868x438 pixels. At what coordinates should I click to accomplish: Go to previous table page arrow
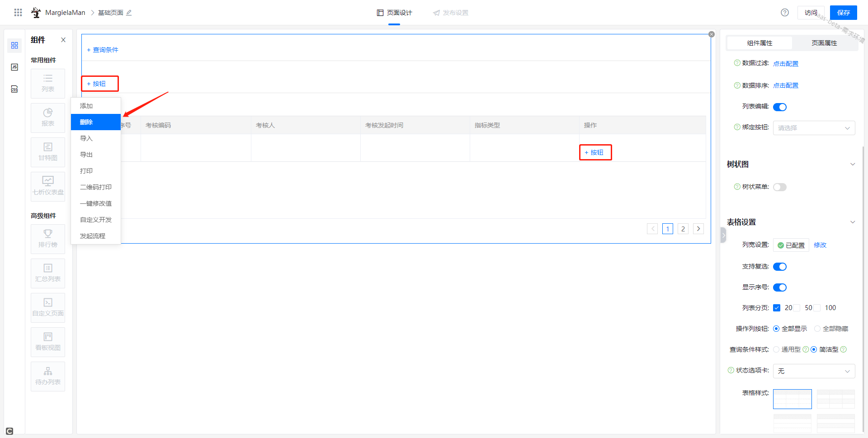click(652, 229)
